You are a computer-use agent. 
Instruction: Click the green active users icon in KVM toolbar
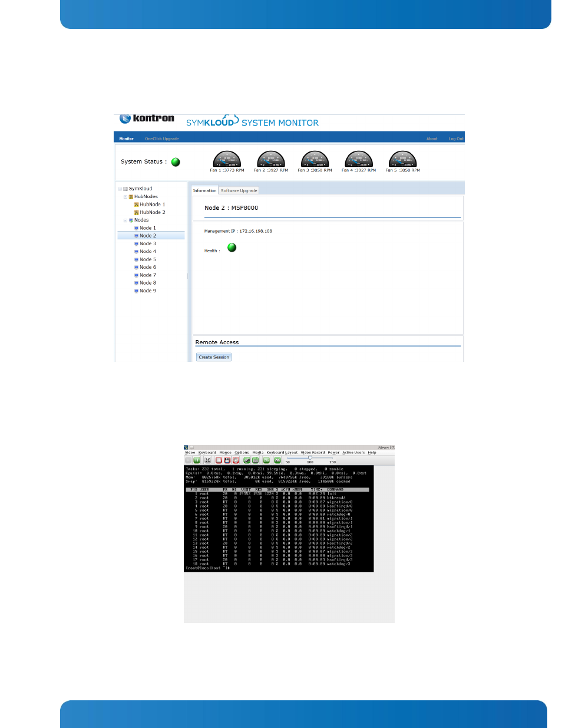(277, 460)
